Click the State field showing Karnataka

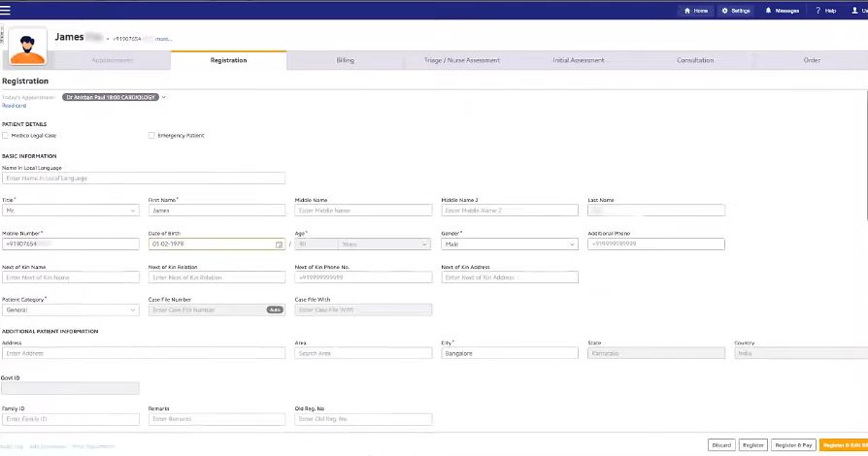(x=656, y=353)
